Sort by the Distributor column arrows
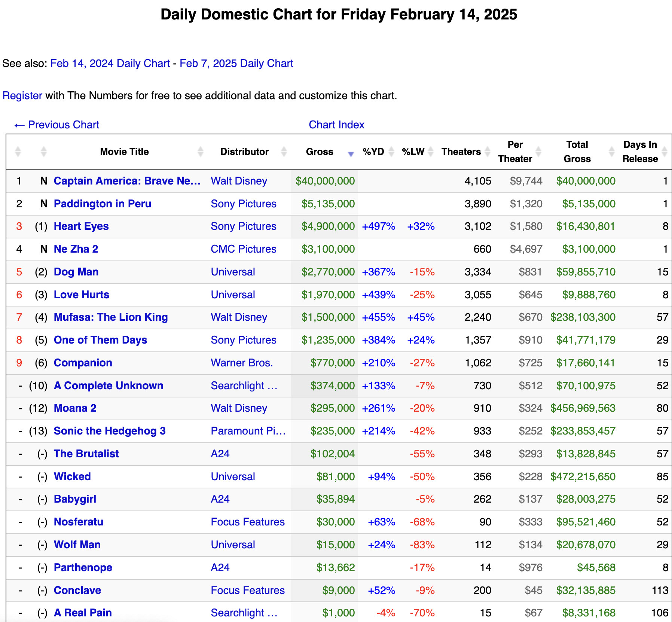This screenshot has height=622, width=672. point(284,152)
